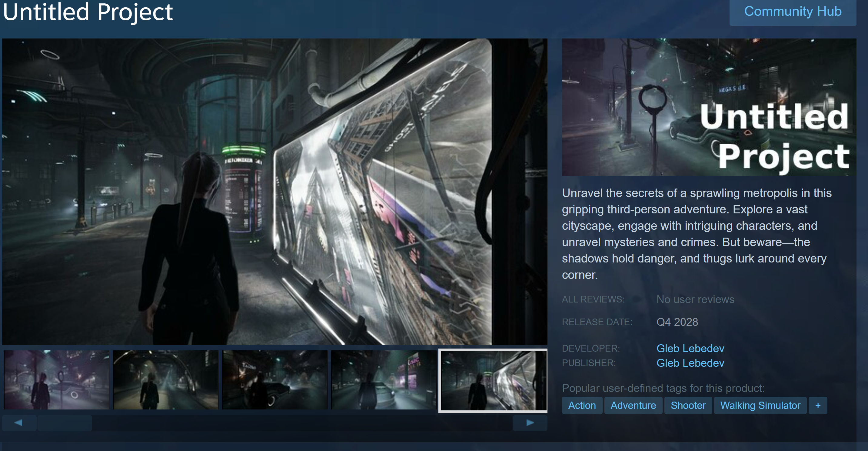The image size is (868, 451).
Task: Click the 'RELEASE DATE:' label
Action: pos(597,322)
